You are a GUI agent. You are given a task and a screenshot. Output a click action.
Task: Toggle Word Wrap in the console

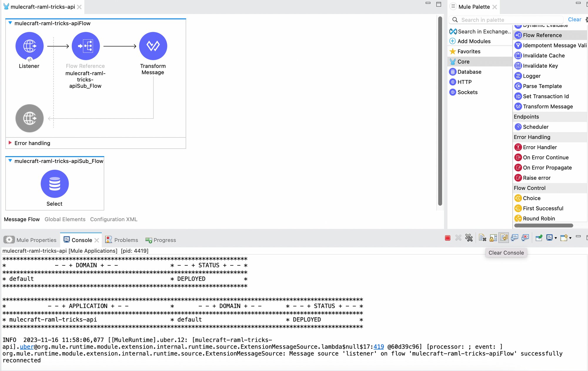[x=504, y=238]
